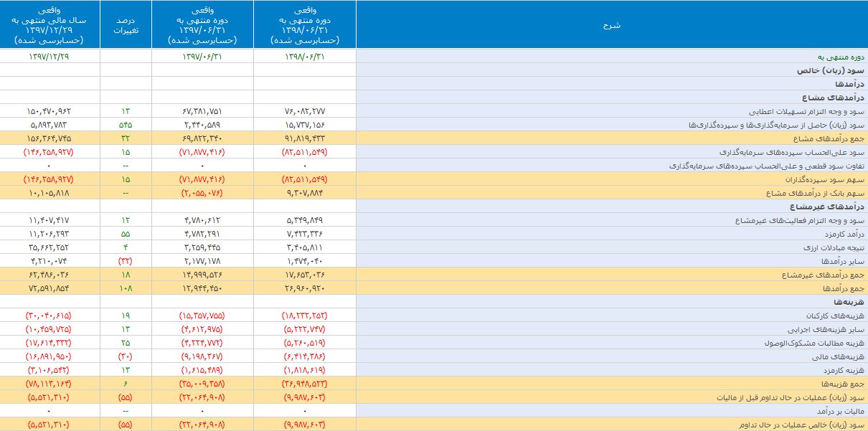This screenshot has height=431, width=868.
Task: Click the 545 percent change cell
Action: 126,125
